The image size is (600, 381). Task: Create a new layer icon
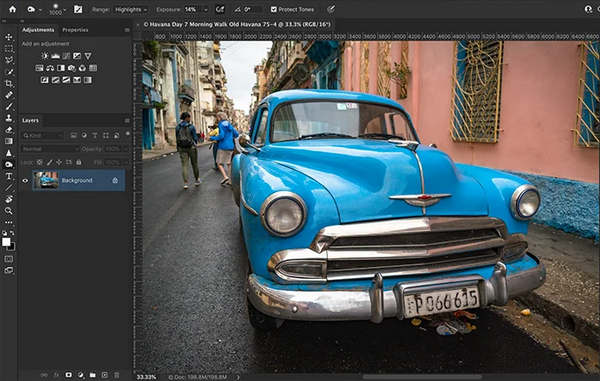pos(105,375)
